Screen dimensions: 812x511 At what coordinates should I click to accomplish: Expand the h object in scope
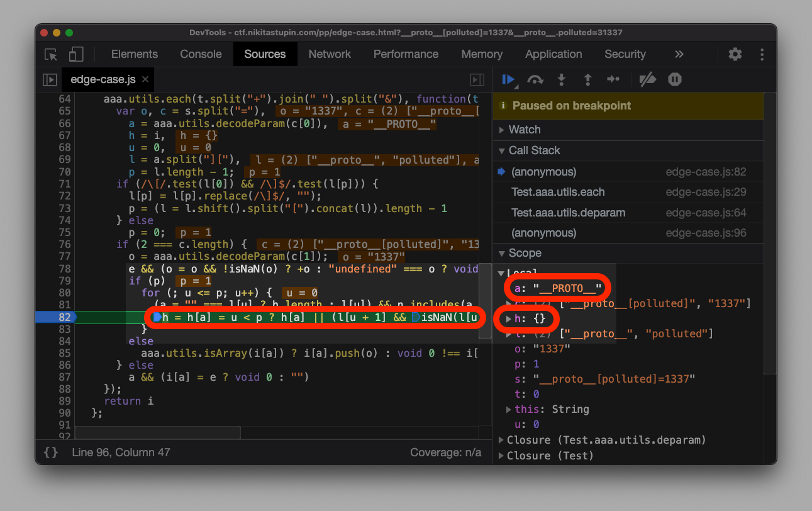click(x=509, y=319)
